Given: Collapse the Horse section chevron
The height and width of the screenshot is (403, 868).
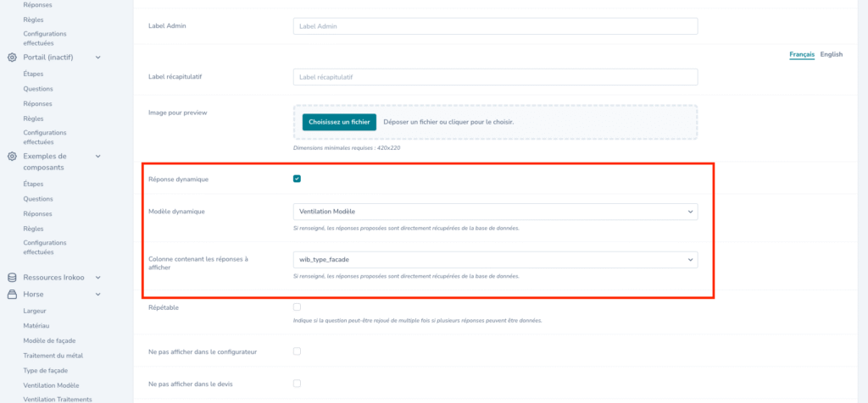Looking at the screenshot, I should 98,295.
